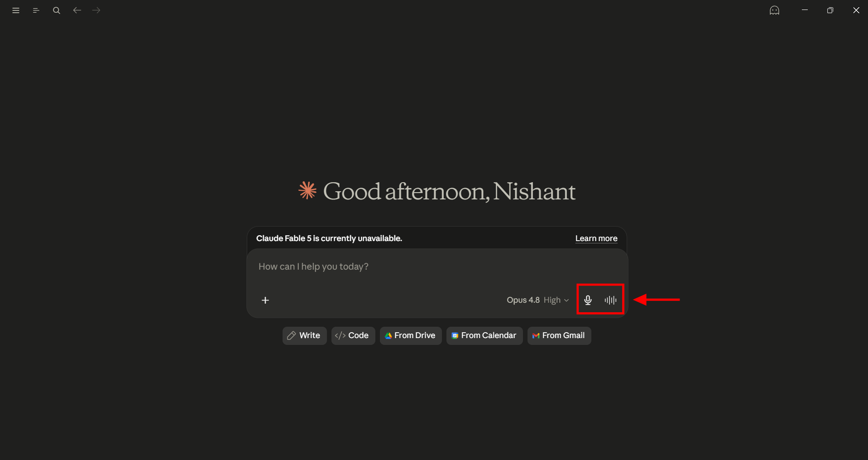
Task: Click the 'Claude Fable 5 is currently unavailable.' text
Action: click(329, 238)
